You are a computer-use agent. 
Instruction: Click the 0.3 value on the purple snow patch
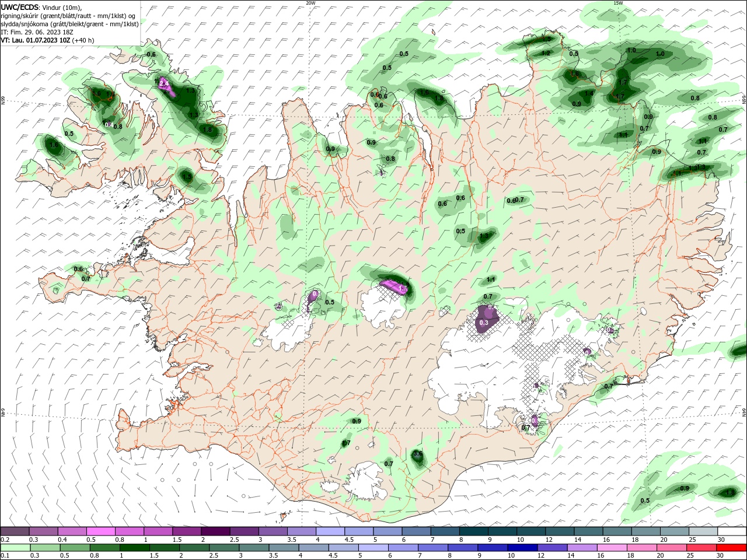coord(483,323)
